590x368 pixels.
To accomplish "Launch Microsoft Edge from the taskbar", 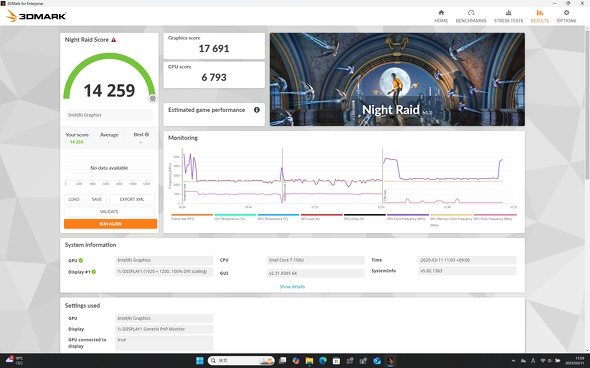I will pyautogui.click(x=323, y=360).
